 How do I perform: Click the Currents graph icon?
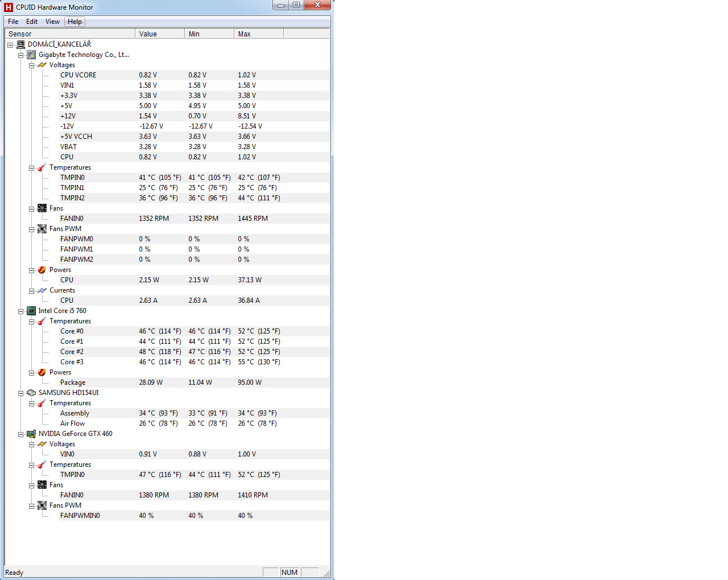tap(42, 290)
